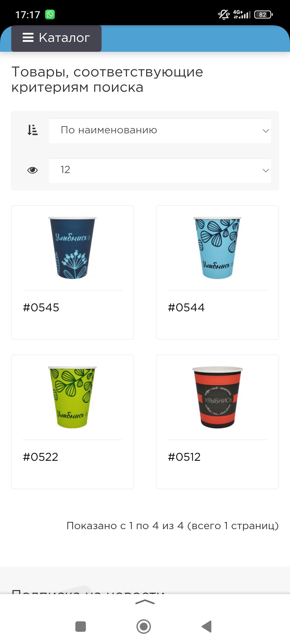Open the Каталог menu label
This screenshot has width=290, height=644.
coord(64,38)
